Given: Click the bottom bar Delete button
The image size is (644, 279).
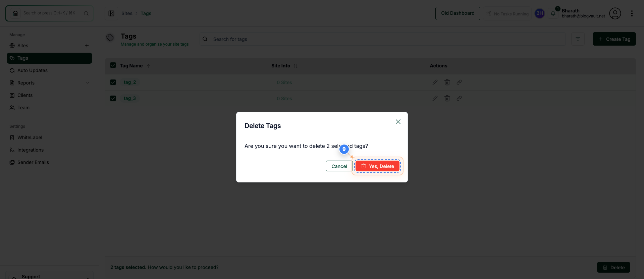Looking at the screenshot, I should (613, 267).
